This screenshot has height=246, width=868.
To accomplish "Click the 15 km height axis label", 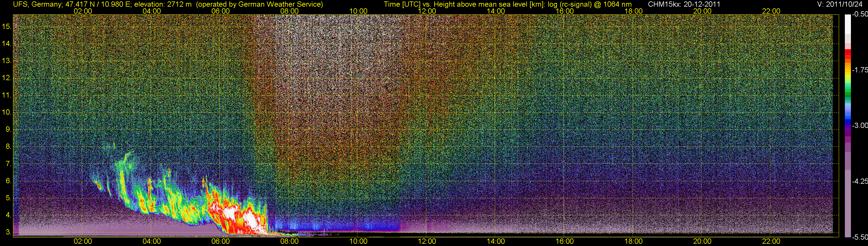I will pyautogui.click(x=6, y=26).
